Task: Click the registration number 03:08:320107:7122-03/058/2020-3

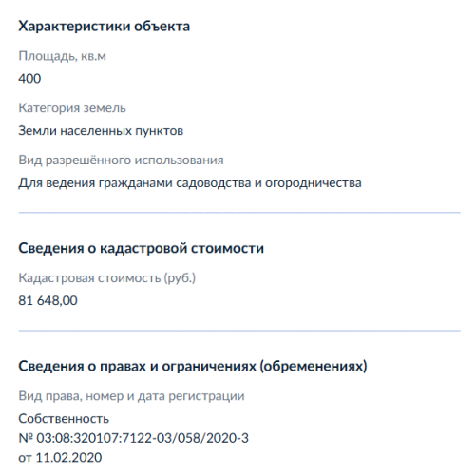Action: (x=143, y=438)
